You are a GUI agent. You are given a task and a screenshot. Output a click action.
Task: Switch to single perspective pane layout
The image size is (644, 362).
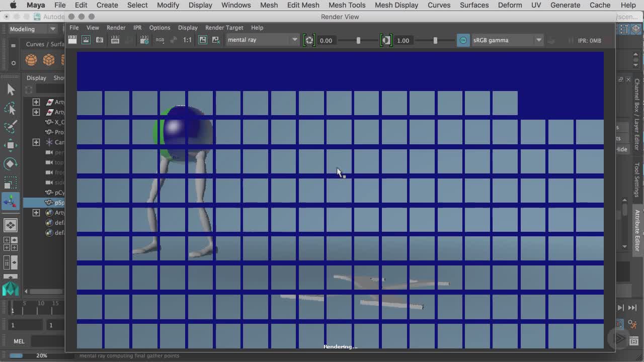pyautogui.click(x=11, y=225)
